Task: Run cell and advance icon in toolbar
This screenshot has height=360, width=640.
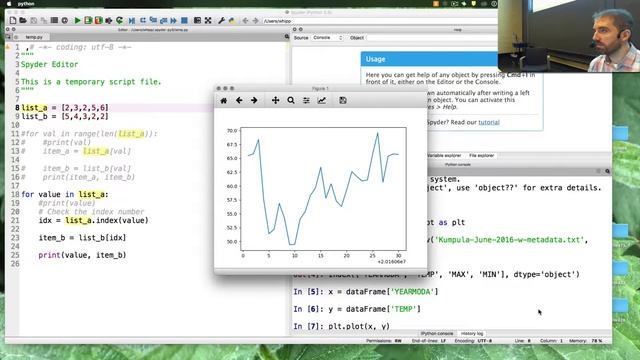Action: point(98,20)
